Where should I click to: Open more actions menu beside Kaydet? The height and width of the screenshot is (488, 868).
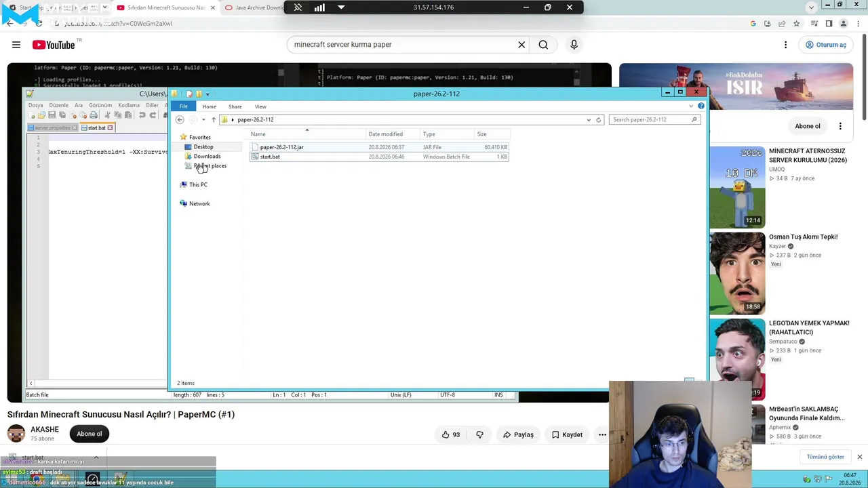tap(602, 434)
